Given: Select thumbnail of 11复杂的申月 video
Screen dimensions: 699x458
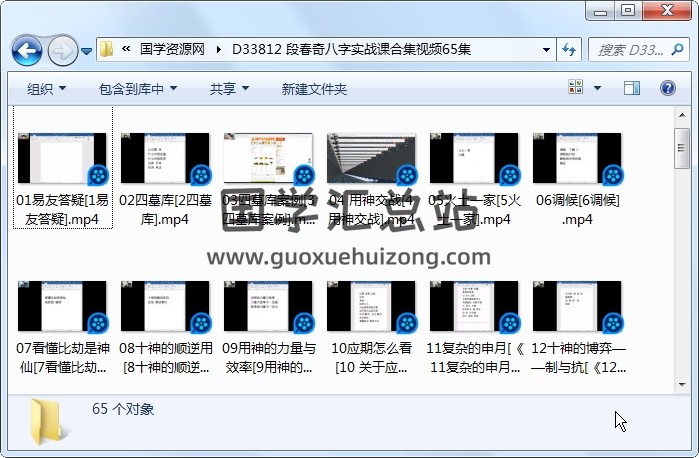Looking at the screenshot, I should (x=474, y=306).
